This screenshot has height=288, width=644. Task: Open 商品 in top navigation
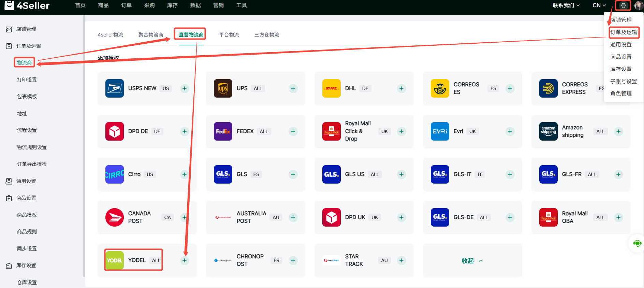point(103,5)
